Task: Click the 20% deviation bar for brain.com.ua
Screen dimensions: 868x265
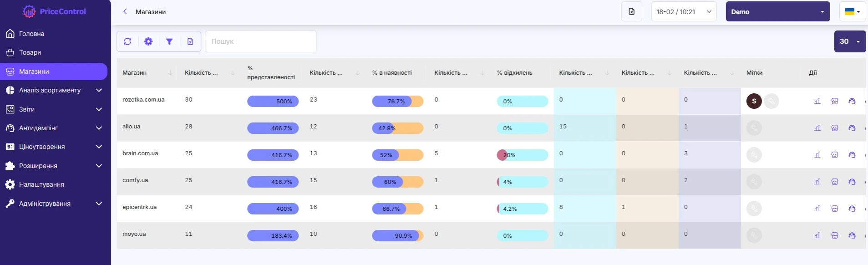Action: tap(522, 155)
